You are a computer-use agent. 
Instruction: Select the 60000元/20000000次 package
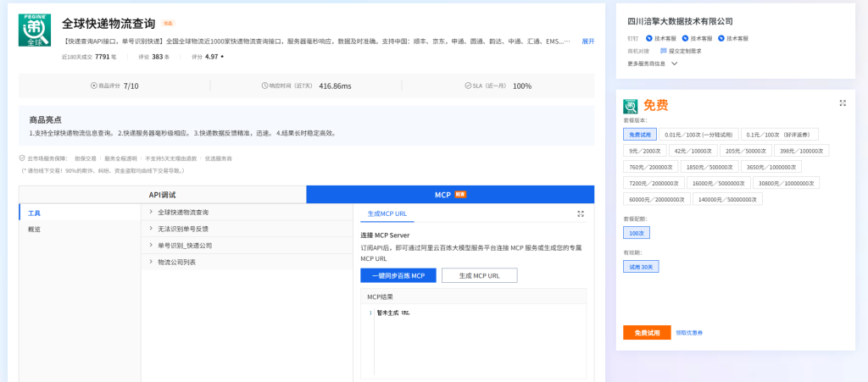tap(657, 199)
